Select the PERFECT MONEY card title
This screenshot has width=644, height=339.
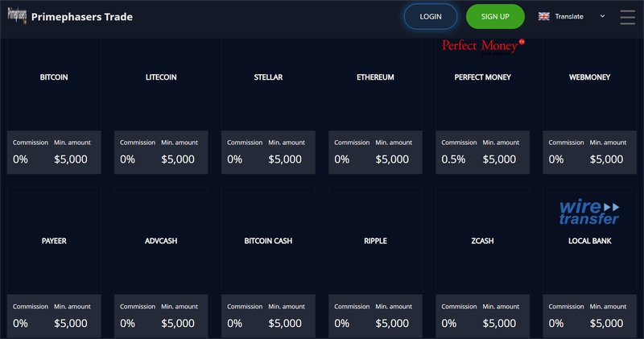pos(482,77)
